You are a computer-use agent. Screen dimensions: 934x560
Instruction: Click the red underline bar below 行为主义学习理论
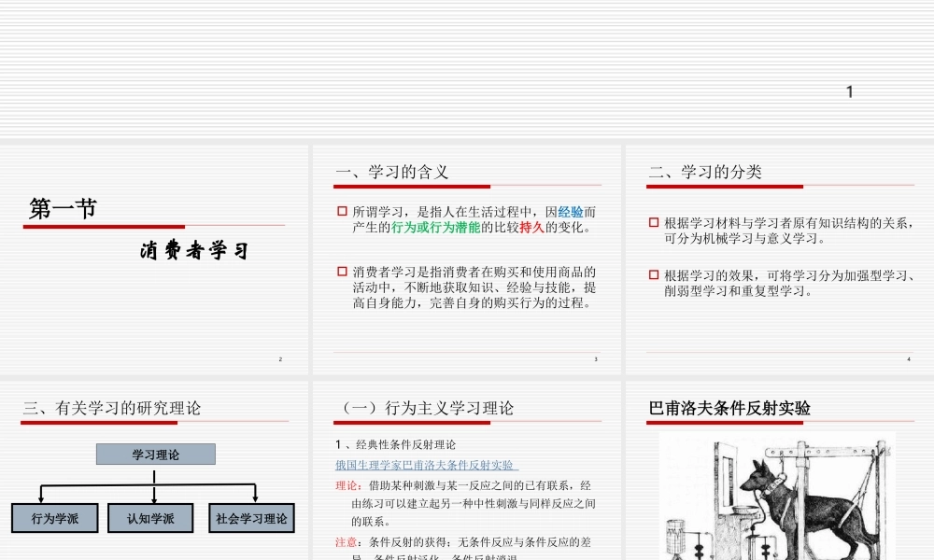pos(412,423)
